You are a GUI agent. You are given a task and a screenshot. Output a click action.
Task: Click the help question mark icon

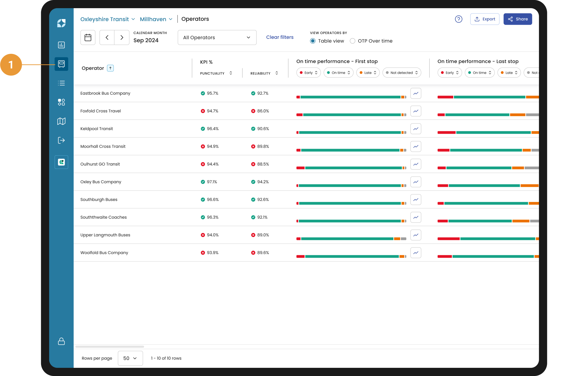point(458,19)
